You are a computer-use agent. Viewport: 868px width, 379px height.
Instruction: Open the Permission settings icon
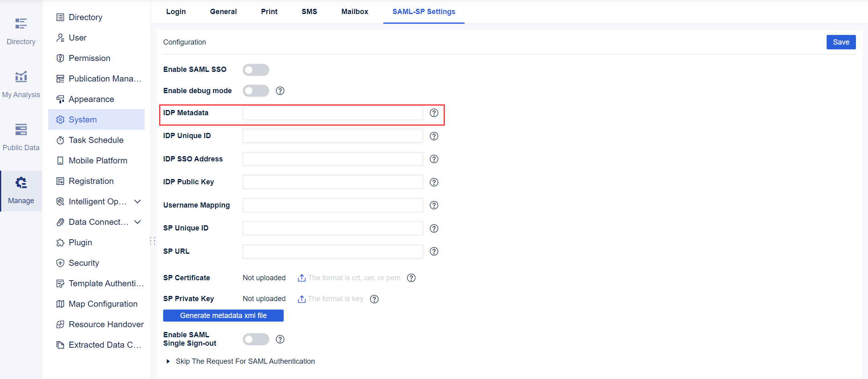coord(60,58)
